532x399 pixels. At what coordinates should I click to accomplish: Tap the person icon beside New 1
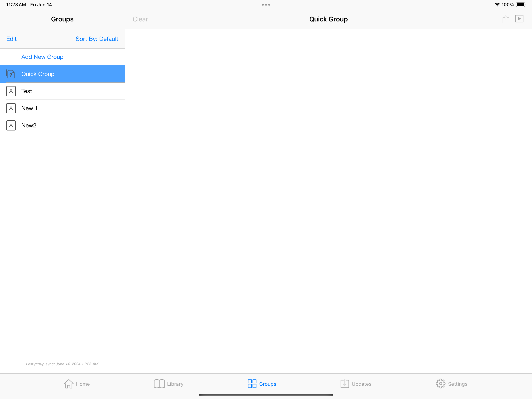pyautogui.click(x=11, y=108)
